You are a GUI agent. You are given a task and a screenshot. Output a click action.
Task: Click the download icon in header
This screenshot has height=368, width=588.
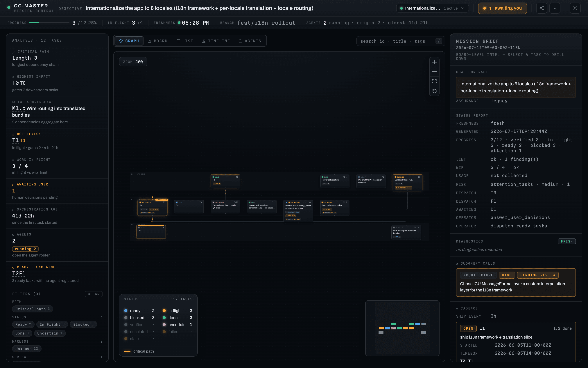pos(555,8)
